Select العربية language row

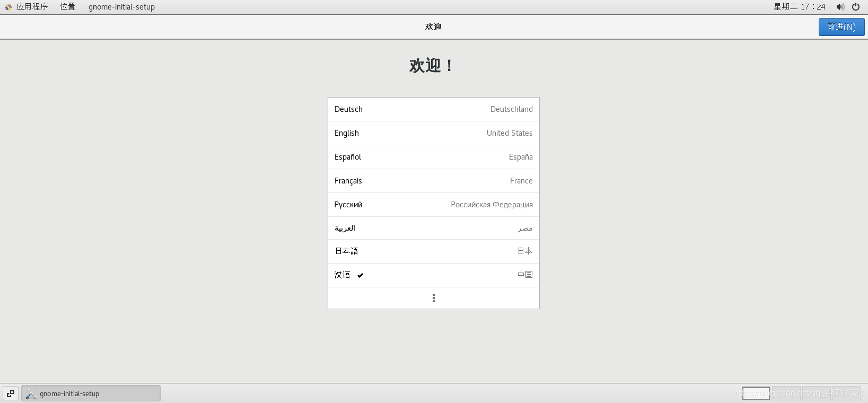434,228
